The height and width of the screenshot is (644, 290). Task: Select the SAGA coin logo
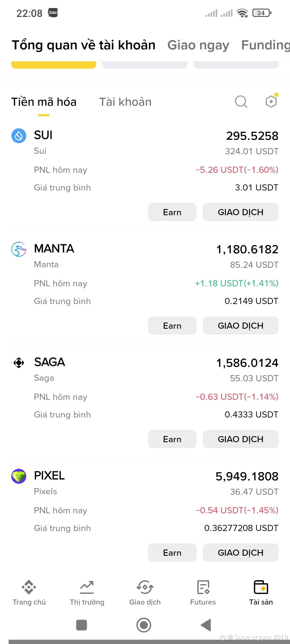coord(19,363)
